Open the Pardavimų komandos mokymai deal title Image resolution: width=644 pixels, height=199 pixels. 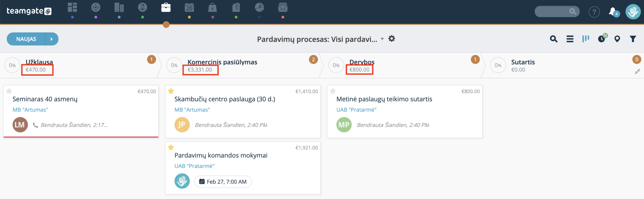coord(221,155)
